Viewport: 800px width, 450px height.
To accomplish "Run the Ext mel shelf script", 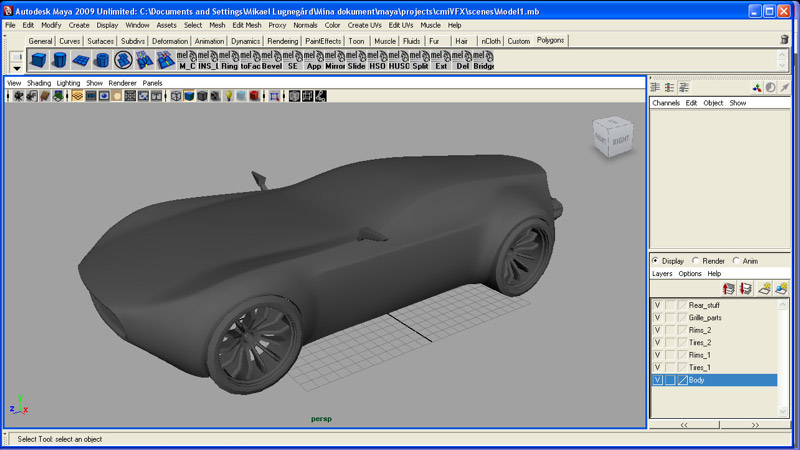I will click(441, 60).
